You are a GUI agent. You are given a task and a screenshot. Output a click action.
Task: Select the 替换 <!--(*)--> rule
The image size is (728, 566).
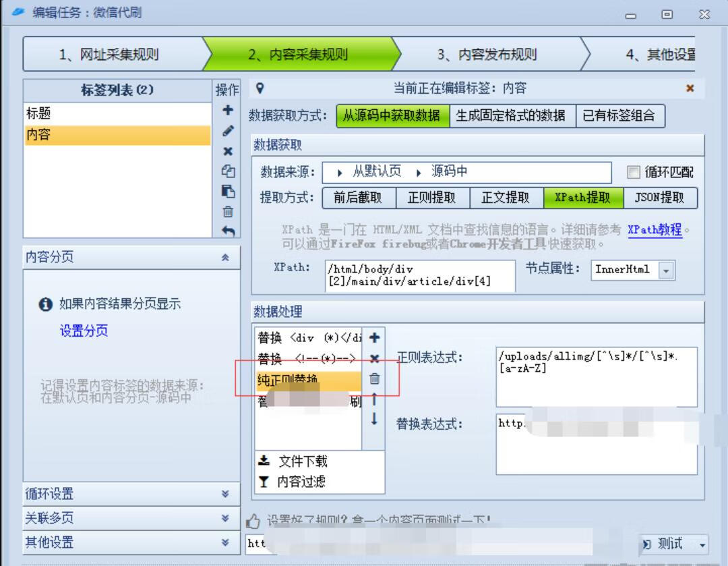(x=309, y=358)
